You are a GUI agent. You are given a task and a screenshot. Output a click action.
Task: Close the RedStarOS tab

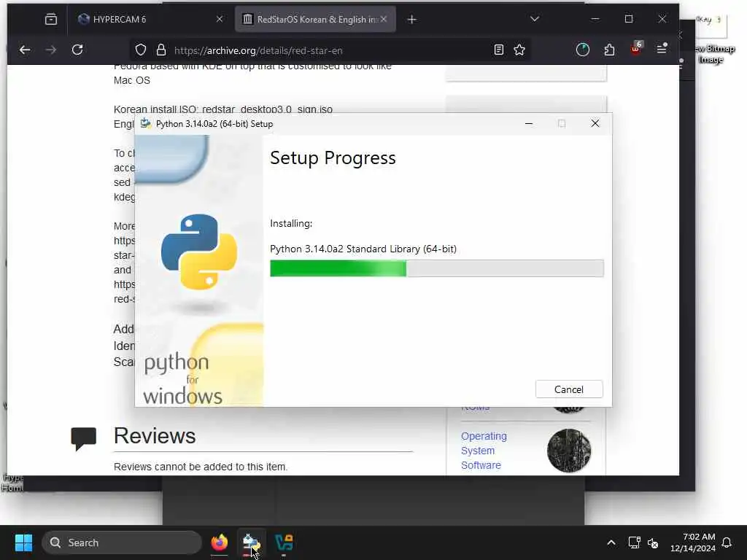[x=384, y=19]
